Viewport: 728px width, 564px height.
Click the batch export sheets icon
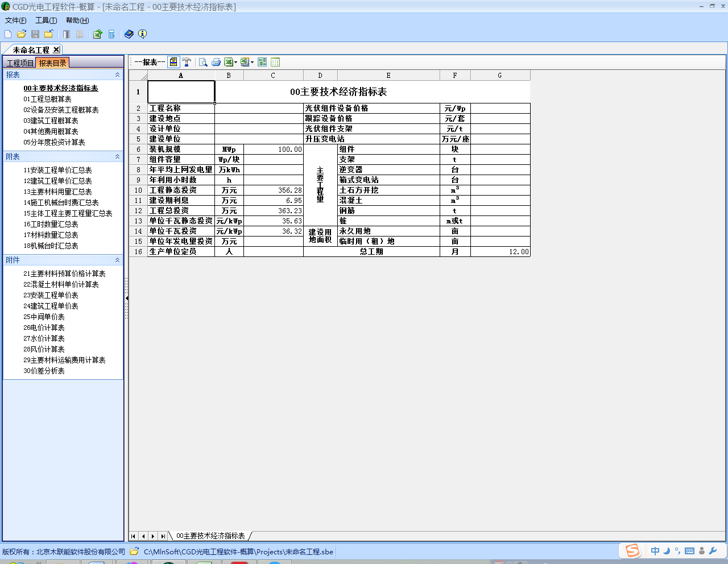point(245,62)
